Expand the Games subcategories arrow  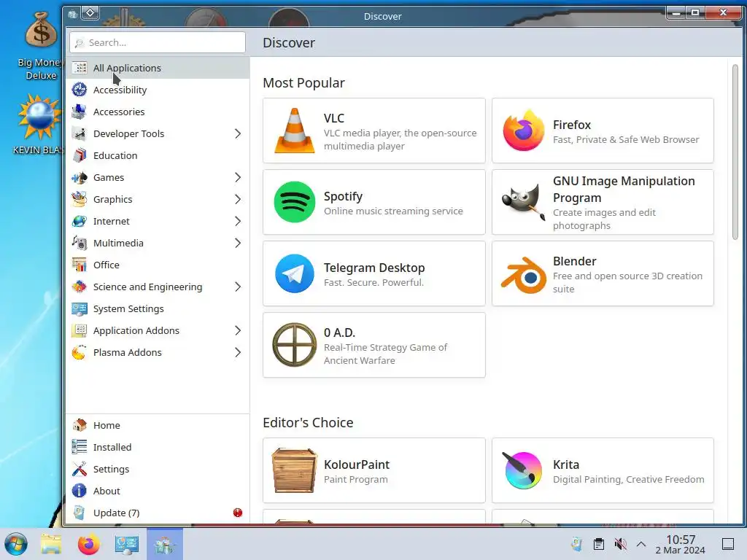tap(238, 177)
